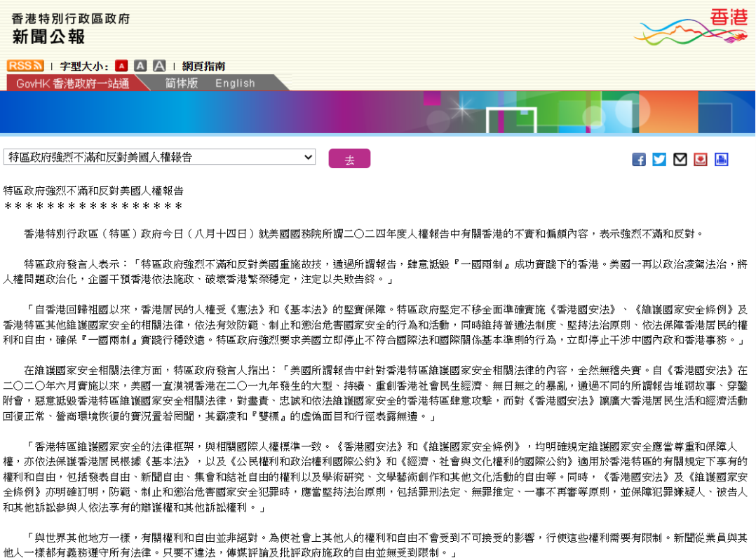Share this page on Twitter
756x560 pixels.
(x=659, y=159)
